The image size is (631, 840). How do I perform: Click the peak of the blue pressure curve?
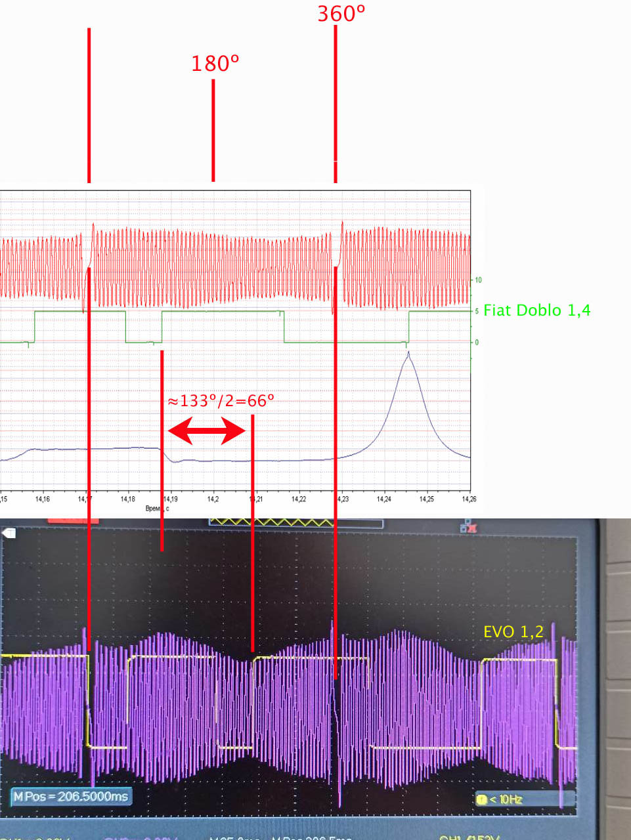408,354
